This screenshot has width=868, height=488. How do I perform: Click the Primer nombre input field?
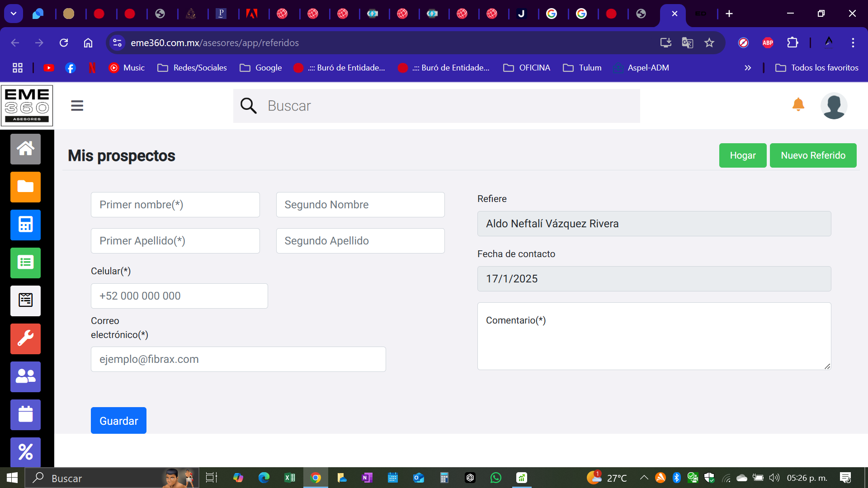click(x=175, y=205)
